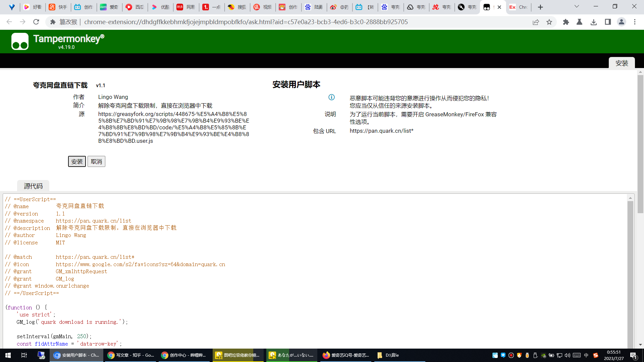Click the Chrome Labs flask icon
This screenshot has height=362, width=644.
[x=579, y=22]
